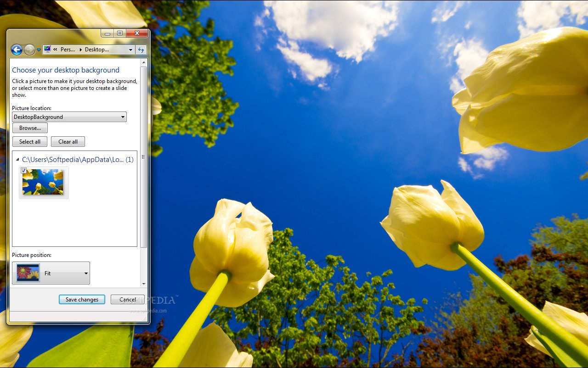Open the Picture location DesktopBackground dropdown
588x368 pixels.
coord(69,117)
